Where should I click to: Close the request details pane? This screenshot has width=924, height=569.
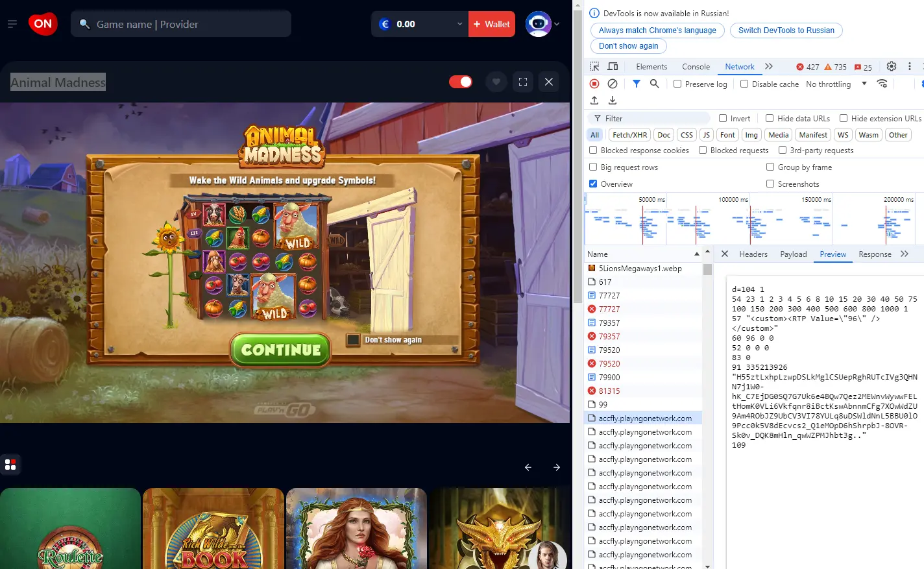coord(725,254)
